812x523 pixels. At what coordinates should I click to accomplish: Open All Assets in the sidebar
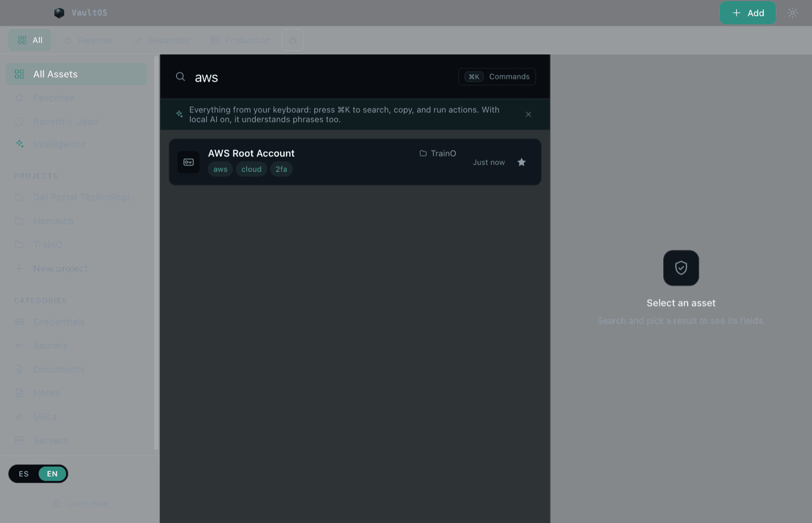76,74
